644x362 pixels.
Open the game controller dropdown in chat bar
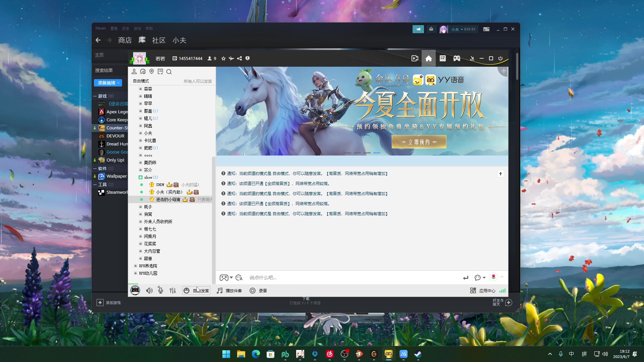(226, 278)
